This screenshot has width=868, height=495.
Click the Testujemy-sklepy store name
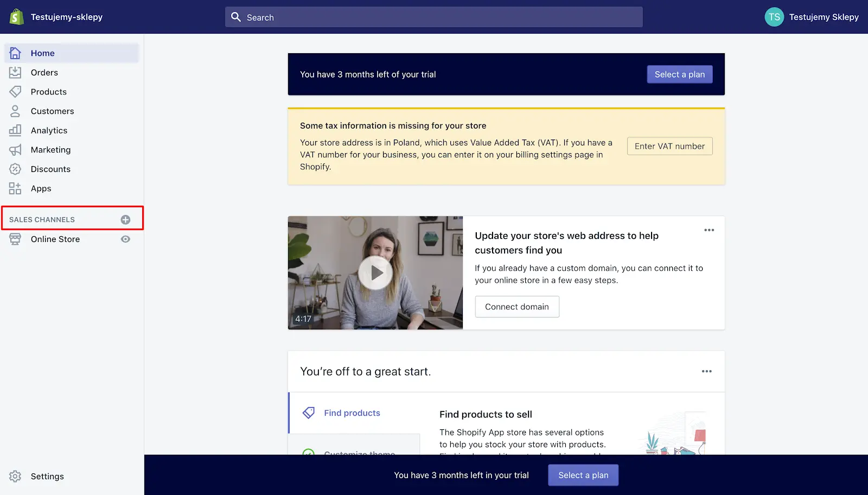tap(67, 17)
